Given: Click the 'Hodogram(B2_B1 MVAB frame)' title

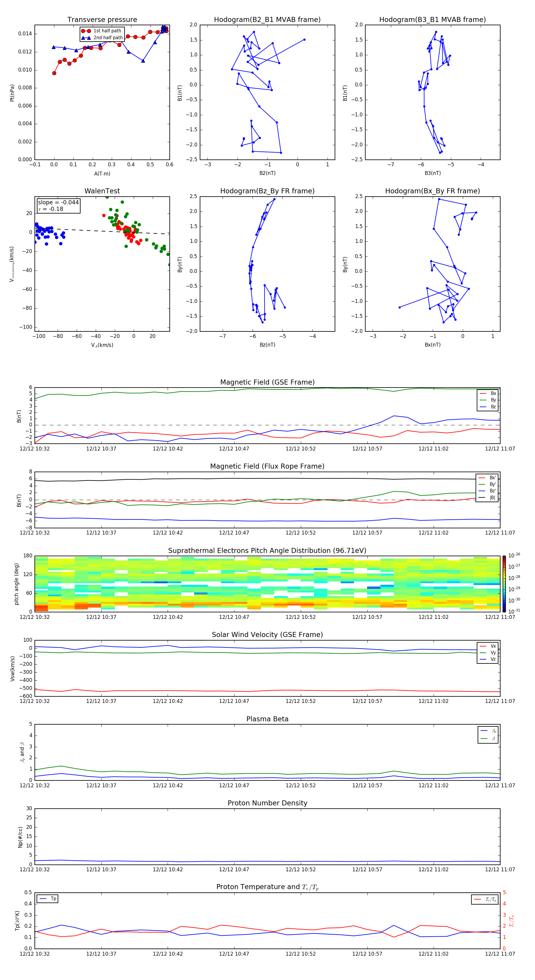Looking at the screenshot, I should [267, 19].
